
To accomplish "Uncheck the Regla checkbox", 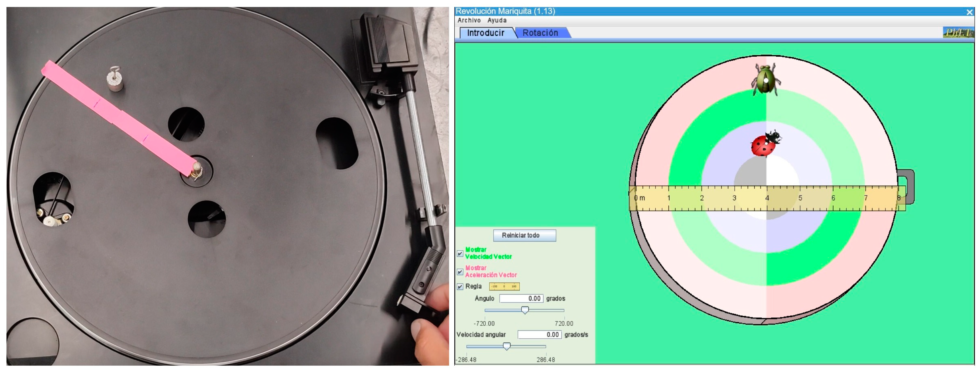I will click(x=460, y=287).
